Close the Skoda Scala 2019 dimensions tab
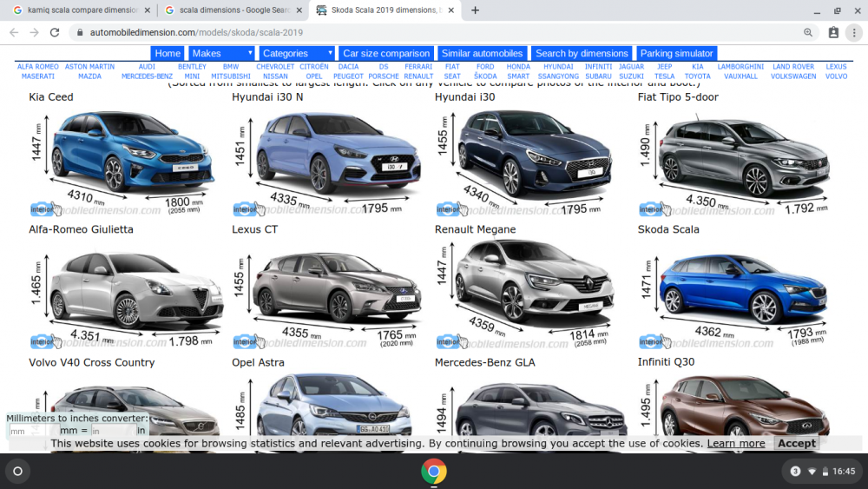The image size is (868, 489). (451, 10)
